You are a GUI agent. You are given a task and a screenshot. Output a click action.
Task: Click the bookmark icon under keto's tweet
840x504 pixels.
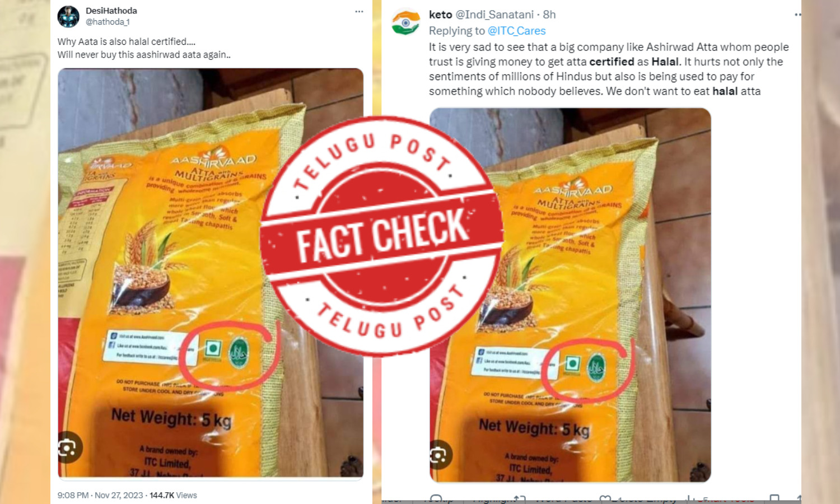pos(774,498)
